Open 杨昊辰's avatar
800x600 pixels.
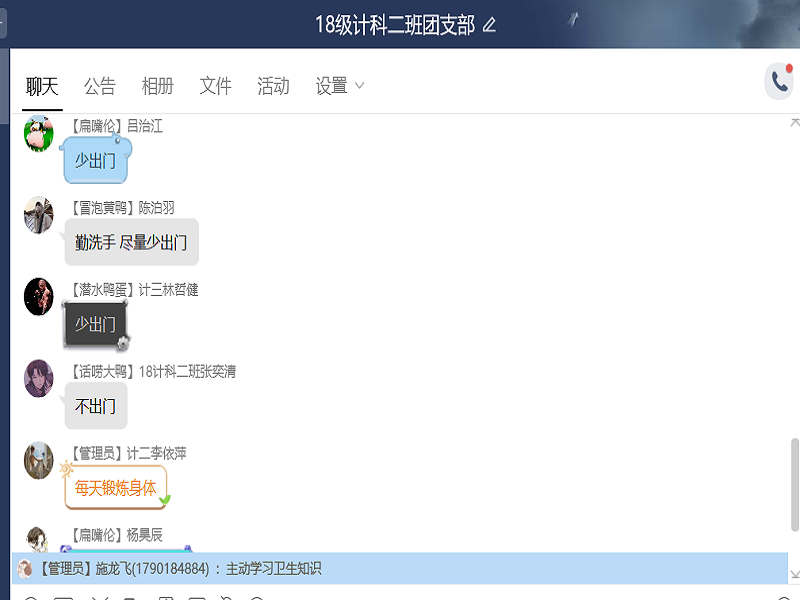click(x=38, y=540)
